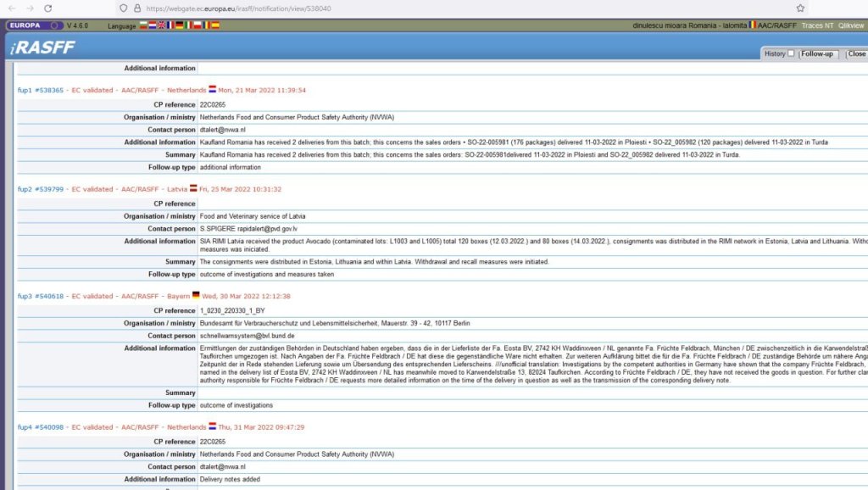Open the Follow-up tab
Viewport: 868px width, 490px height.
pos(817,53)
